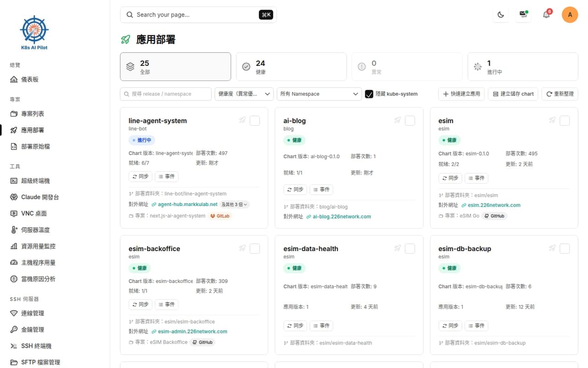Screen dimensions: 588x368
Task: Click rocket icon on esim-backoffice card
Action: [242, 248]
